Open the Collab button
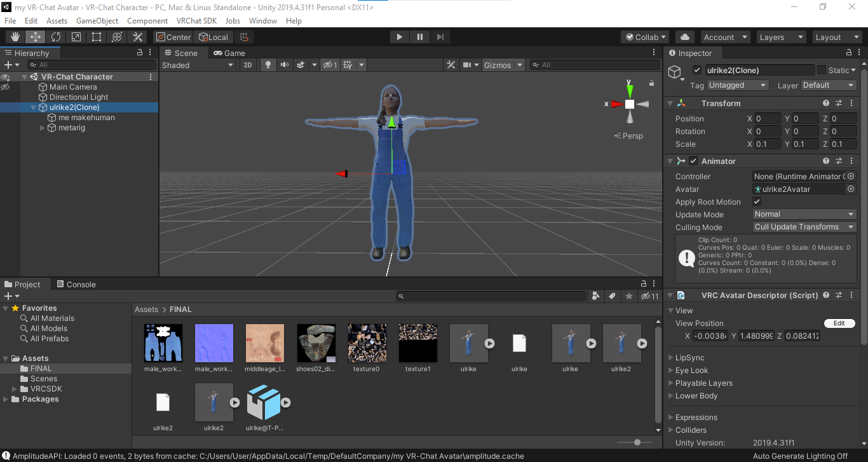The height and width of the screenshot is (462, 868). tap(645, 37)
